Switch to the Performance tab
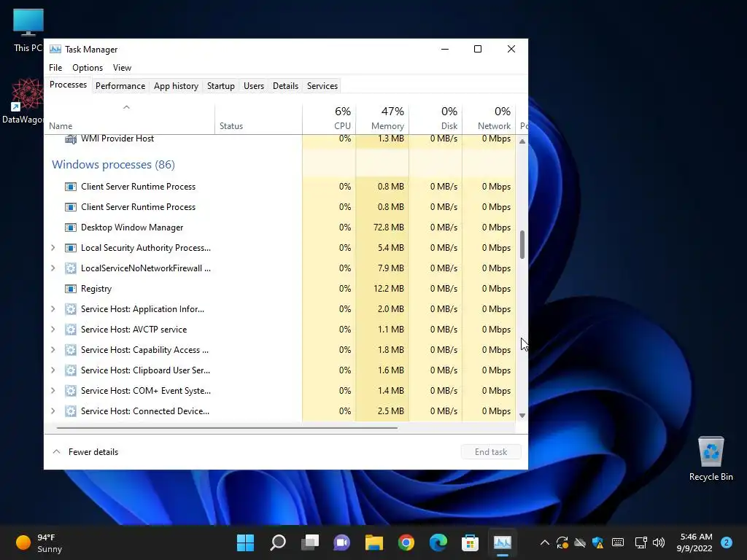Image resolution: width=747 pixels, height=560 pixels. [120, 86]
